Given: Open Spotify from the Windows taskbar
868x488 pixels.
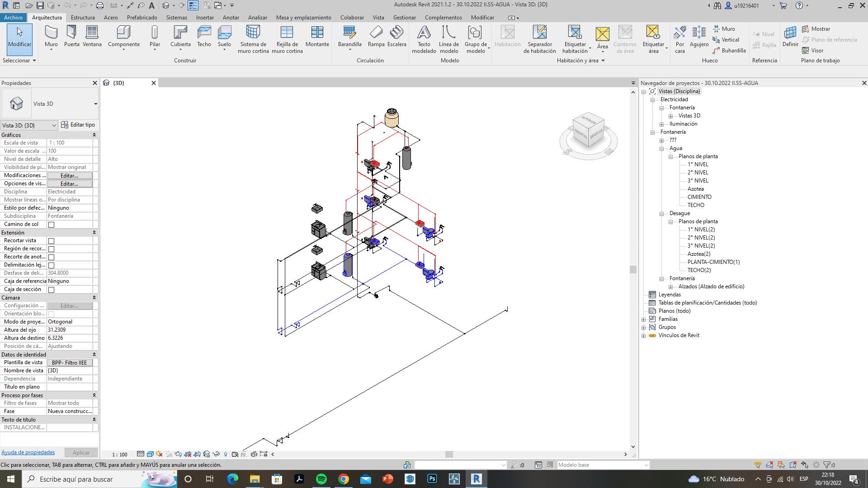Looking at the screenshot, I should coord(321,479).
